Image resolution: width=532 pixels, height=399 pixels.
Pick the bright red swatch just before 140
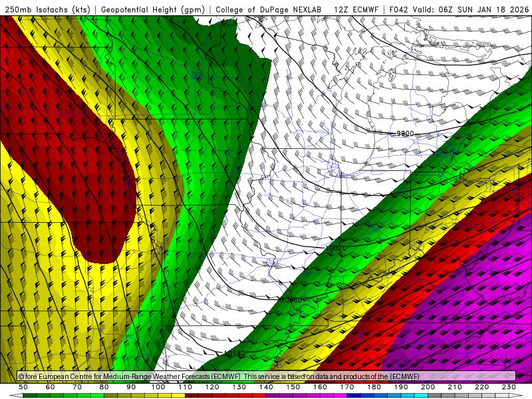[259, 396]
